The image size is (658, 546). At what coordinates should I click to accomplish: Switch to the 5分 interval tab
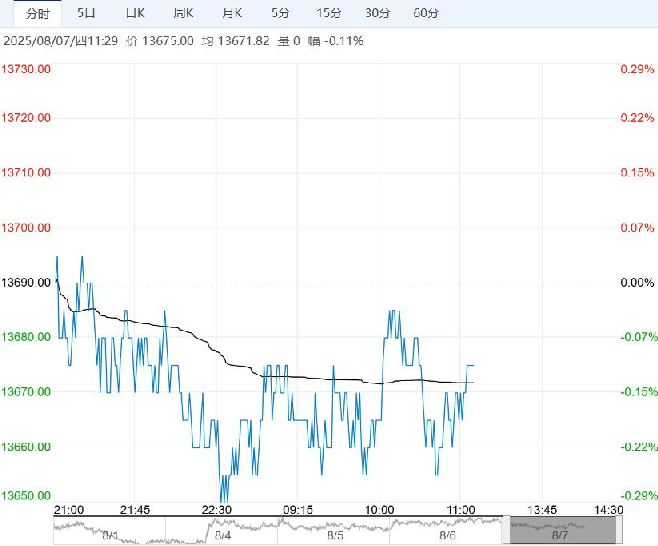[280, 13]
